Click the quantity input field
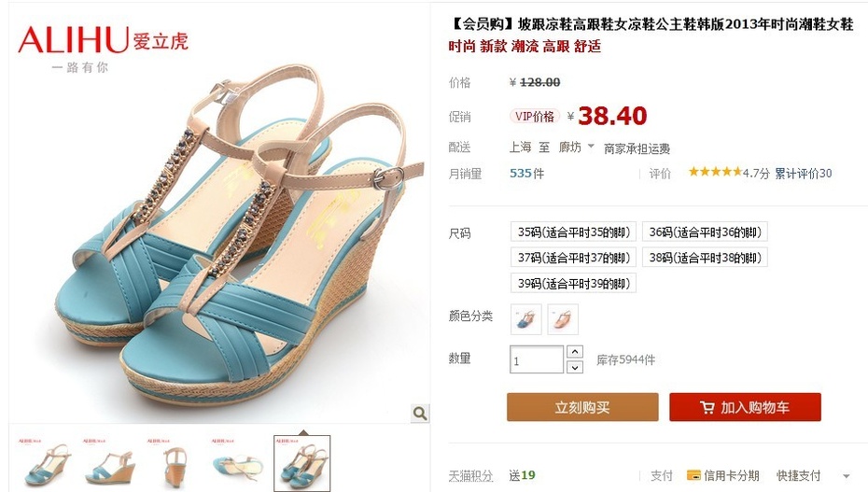Viewport: 868px width, 492px height. coord(537,359)
